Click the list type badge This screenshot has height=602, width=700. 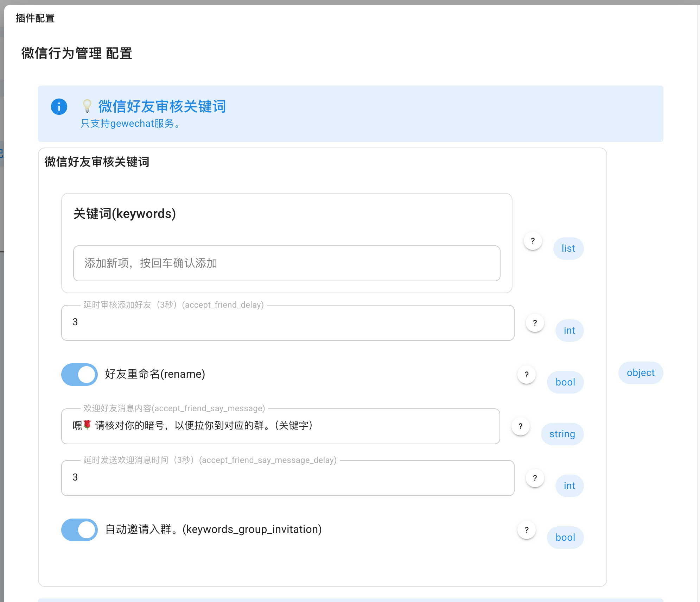tap(568, 249)
